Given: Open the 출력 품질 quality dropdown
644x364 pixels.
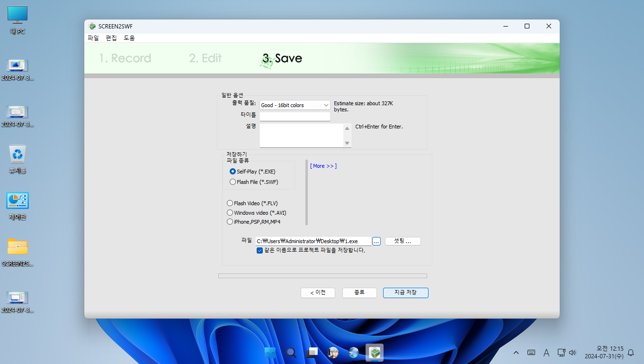Looking at the screenshot, I should (x=295, y=105).
